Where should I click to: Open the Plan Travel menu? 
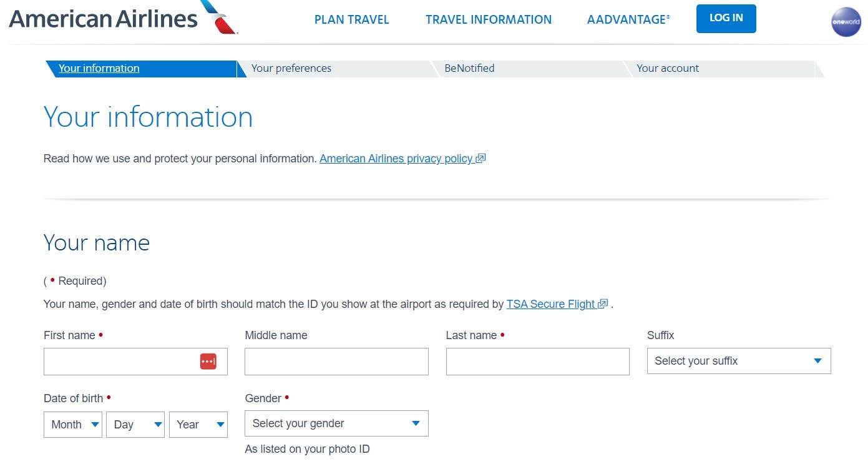coord(351,20)
